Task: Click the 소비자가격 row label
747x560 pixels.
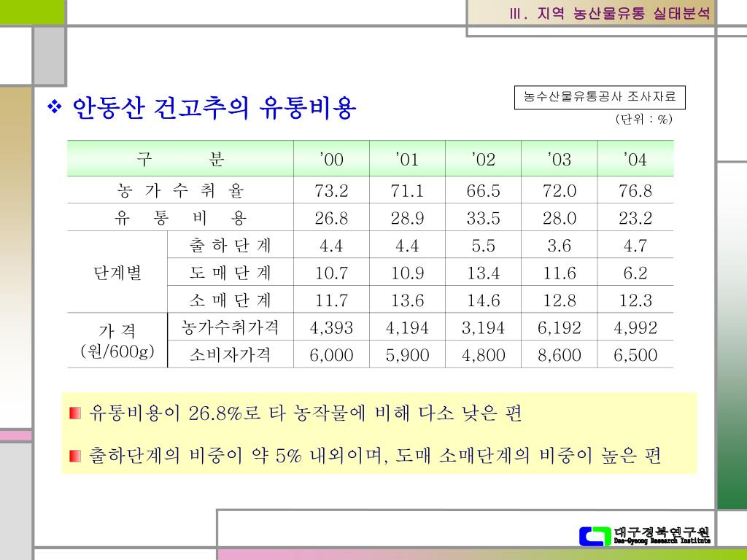Action: pos(231,355)
